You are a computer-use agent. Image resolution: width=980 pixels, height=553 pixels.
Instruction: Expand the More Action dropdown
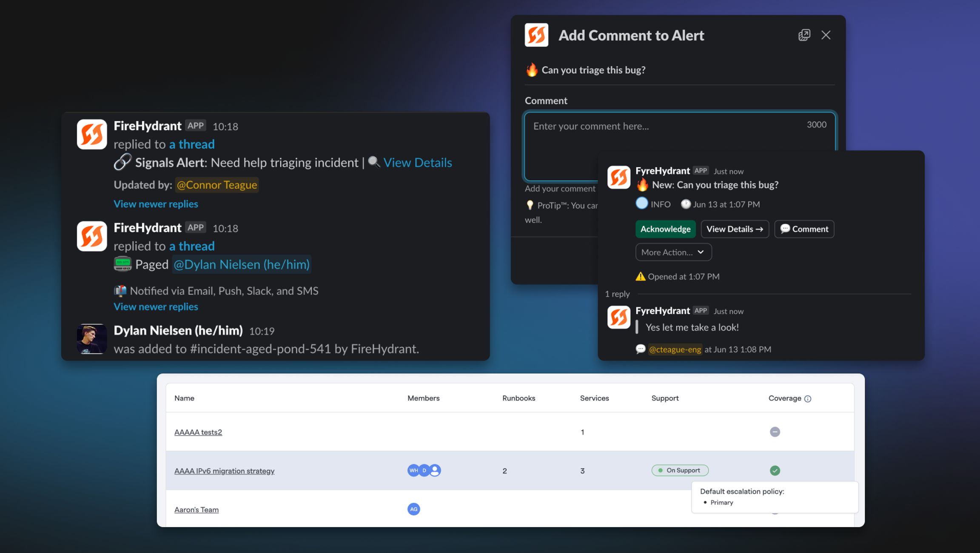point(673,252)
